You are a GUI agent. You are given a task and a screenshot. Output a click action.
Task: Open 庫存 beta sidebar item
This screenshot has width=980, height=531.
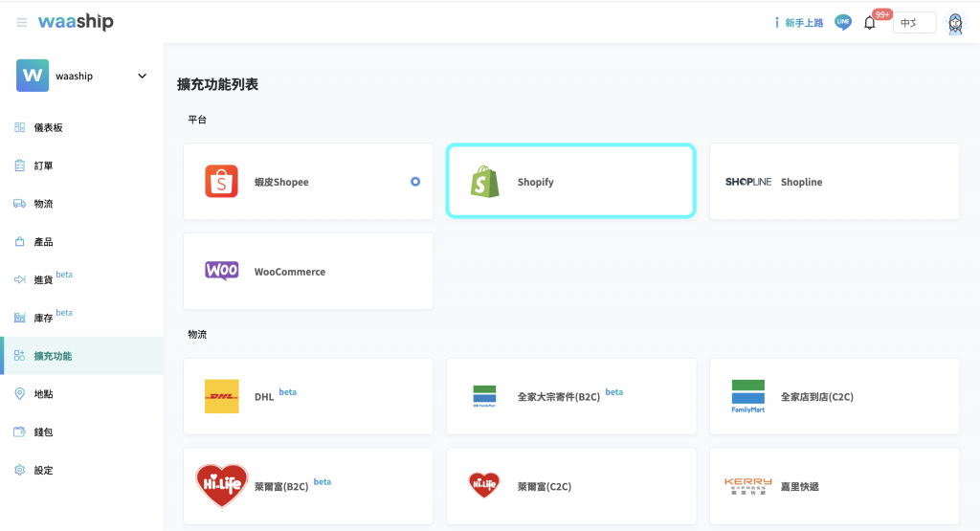46,318
